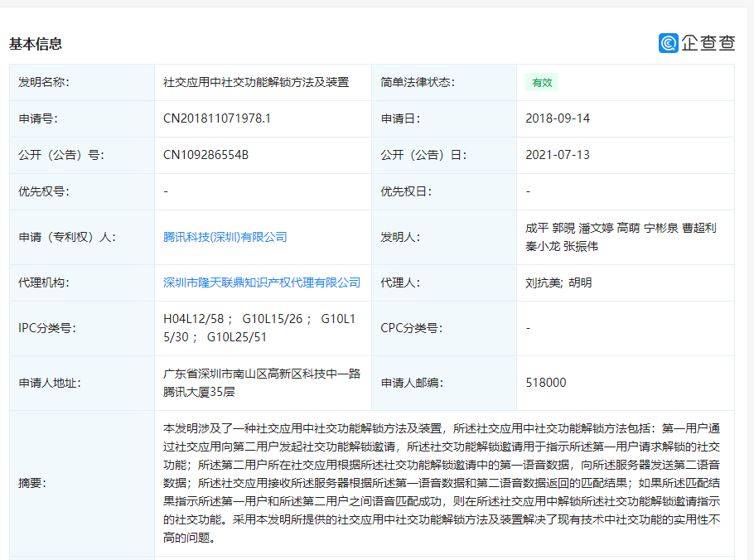Screen dimensions: 754x560
Task: Click the 企查查 logo icon
Action: (669, 43)
